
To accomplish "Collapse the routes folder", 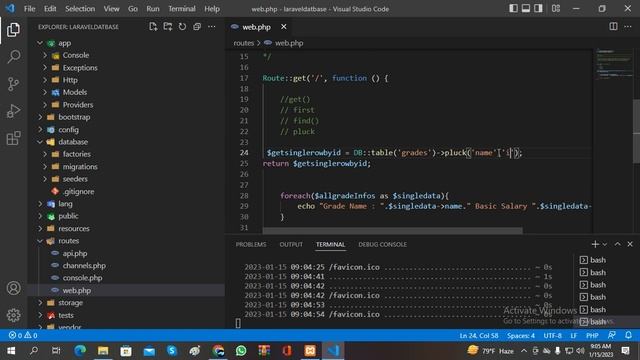I will pos(40,241).
